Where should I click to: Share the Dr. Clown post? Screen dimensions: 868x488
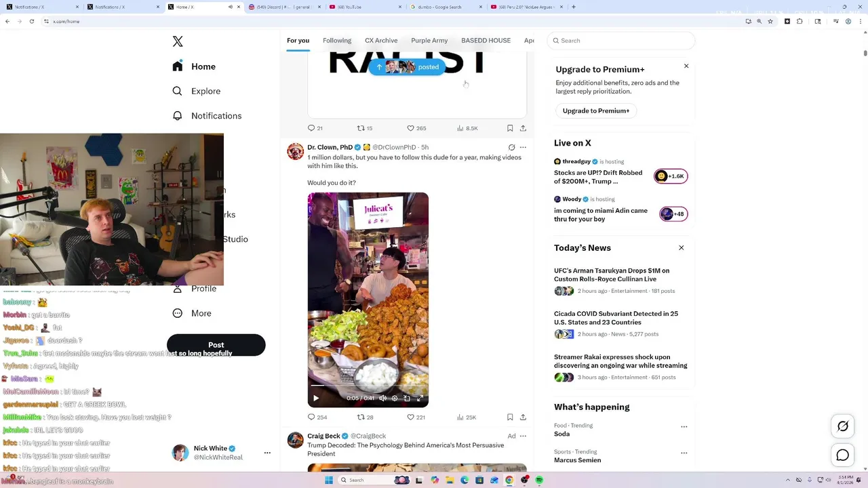pyautogui.click(x=523, y=418)
